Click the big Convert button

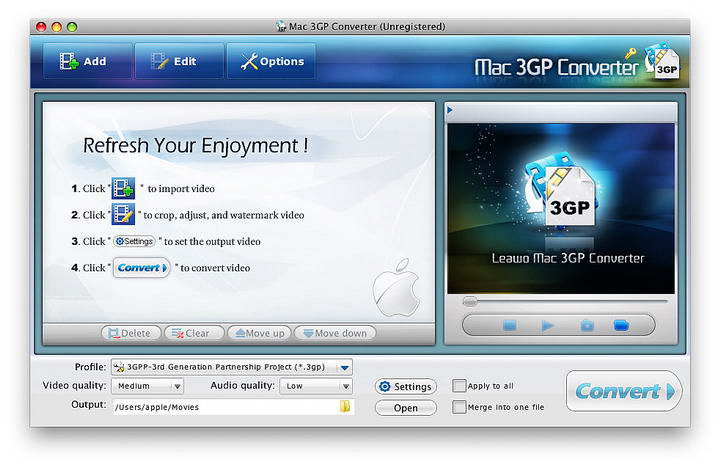624,391
